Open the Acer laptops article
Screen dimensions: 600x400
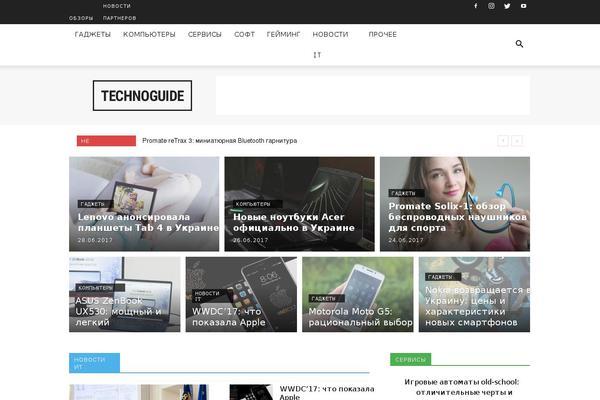[x=300, y=204]
